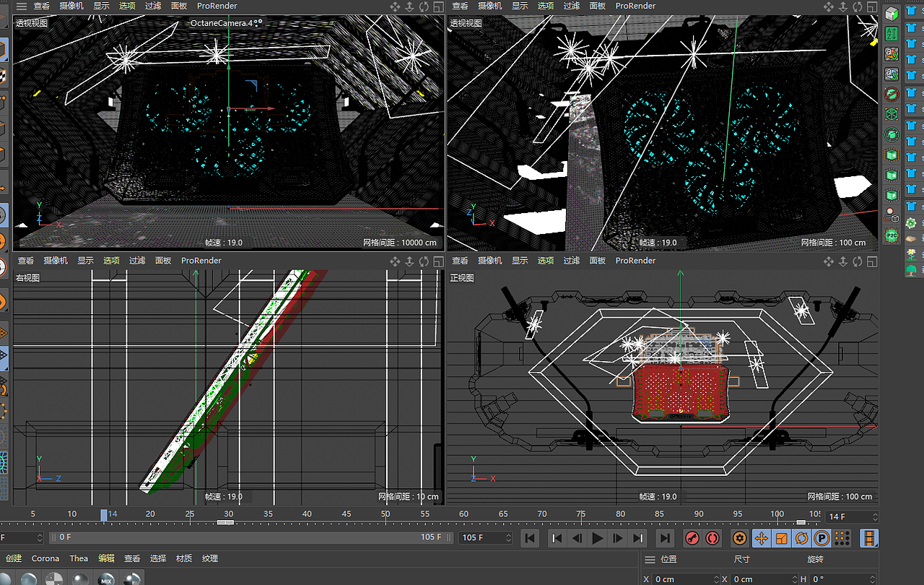
Task: Open coordinates panel hamburger menu
Action: [x=650, y=559]
